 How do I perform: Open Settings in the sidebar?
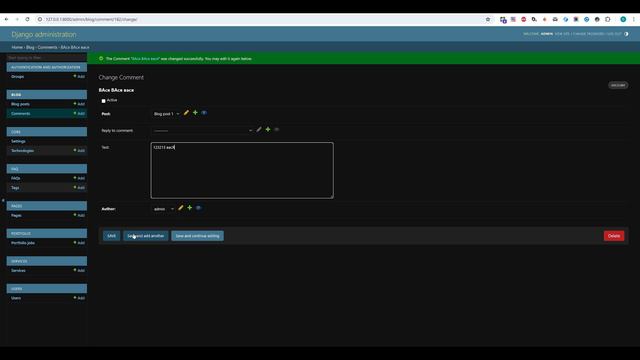click(18, 141)
